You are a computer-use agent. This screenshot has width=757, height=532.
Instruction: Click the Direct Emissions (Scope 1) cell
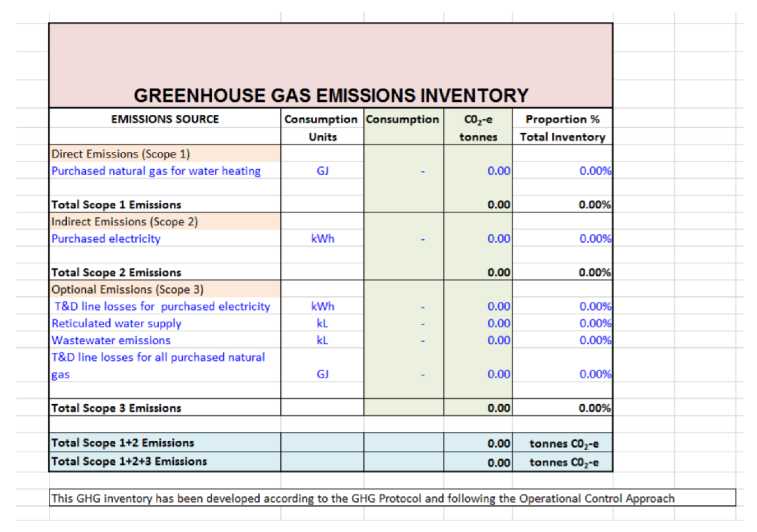click(x=121, y=154)
